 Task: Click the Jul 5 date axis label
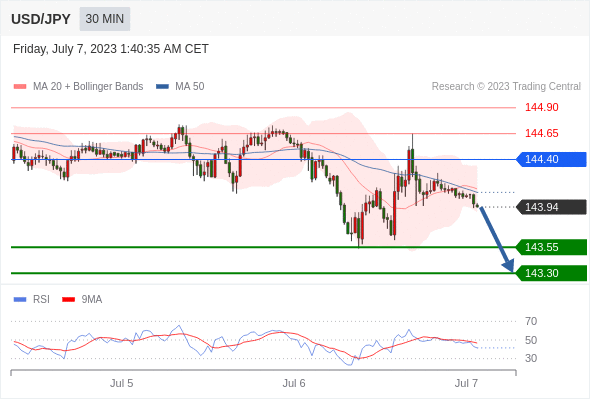(122, 383)
